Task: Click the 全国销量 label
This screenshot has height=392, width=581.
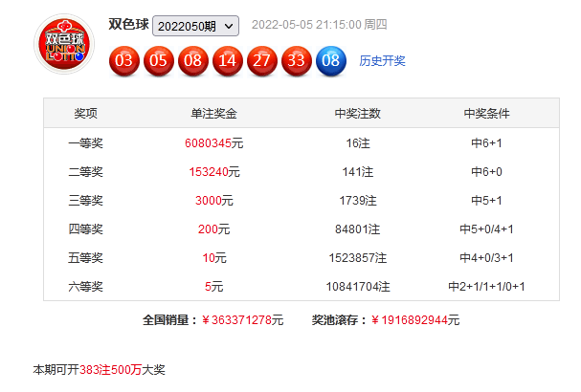Action: [170, 320]
